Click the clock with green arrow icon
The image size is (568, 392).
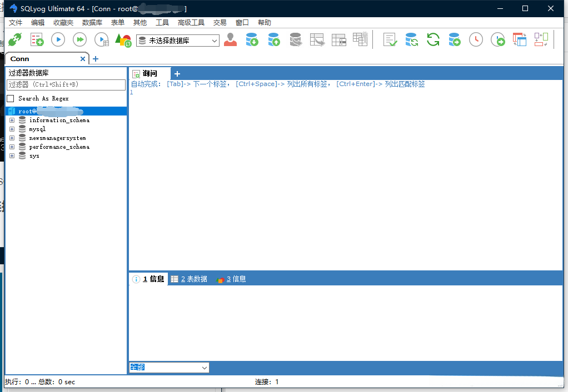pos(498,39)
